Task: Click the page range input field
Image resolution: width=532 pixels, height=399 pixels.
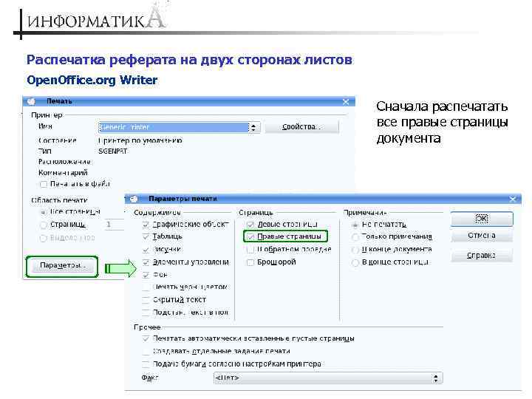Action: pyautogui.click(x=114, y=225)
